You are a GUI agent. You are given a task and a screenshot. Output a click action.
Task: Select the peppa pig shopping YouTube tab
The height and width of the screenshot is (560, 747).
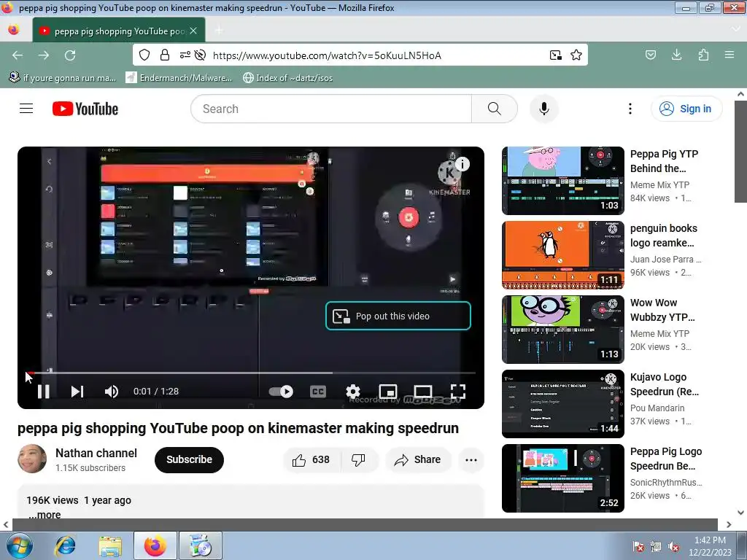point(119,31)
